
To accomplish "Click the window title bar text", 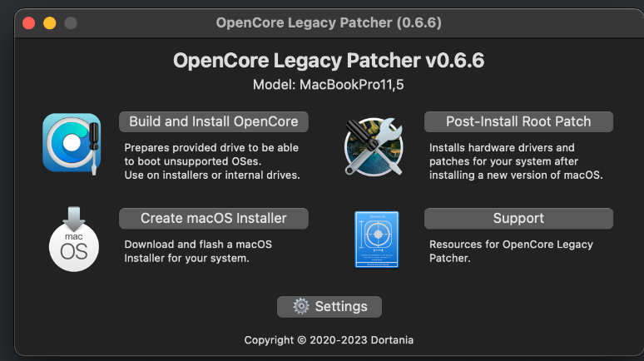I will point(328,22).
